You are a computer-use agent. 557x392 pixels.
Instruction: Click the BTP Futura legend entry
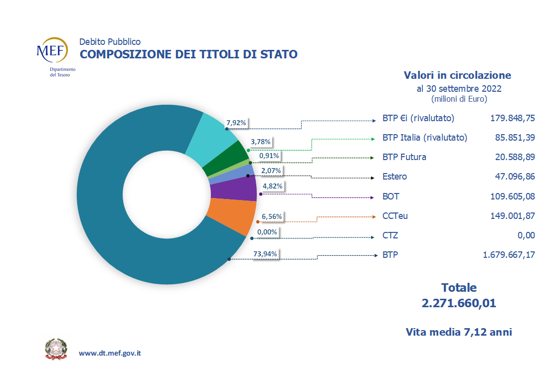click(404, 157)
